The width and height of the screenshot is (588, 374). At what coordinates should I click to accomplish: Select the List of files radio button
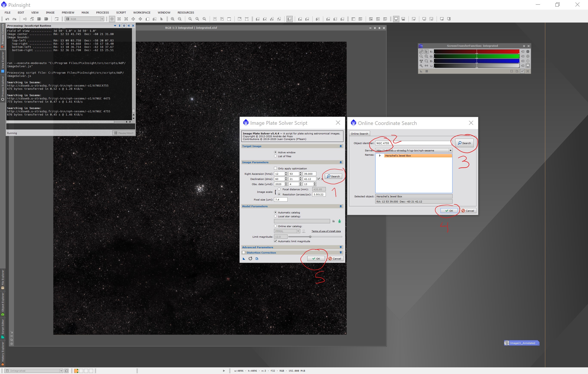coord(276,156)
